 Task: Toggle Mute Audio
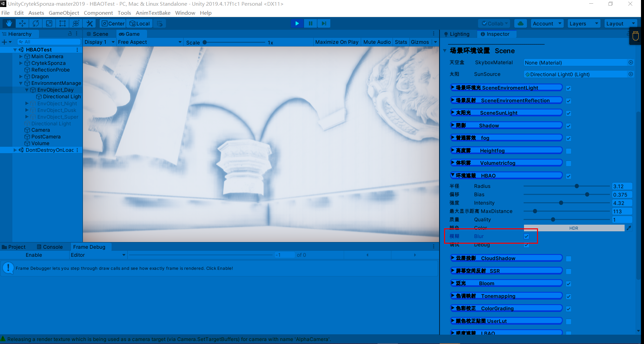coord(377,42)
